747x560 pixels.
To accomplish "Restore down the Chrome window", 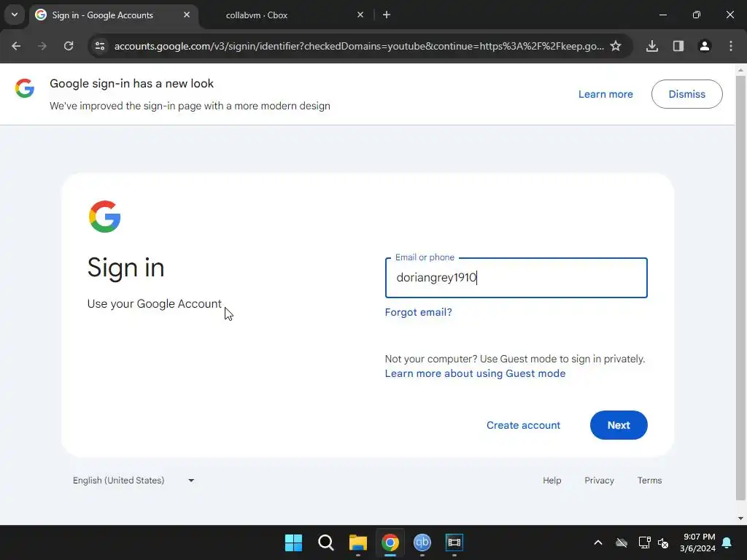I will click(696, 15).
